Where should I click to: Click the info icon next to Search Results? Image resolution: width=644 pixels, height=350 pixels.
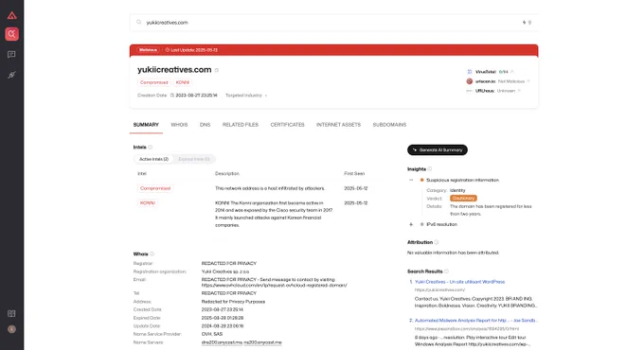446,271
